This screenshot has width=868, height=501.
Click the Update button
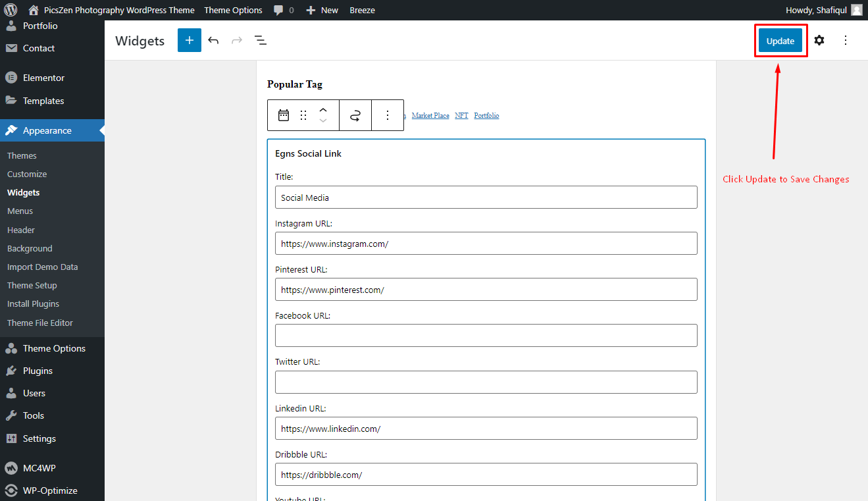(780, 40)
